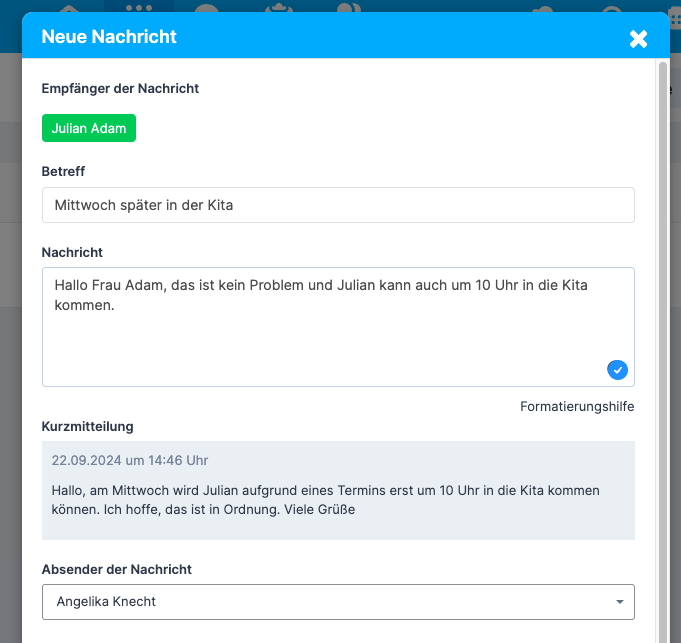The height and width of the screenshot is (643, 681).
Task: Click the 22.09.2024 um 14:46 Uhr timestamp
Action: [130, 460]
